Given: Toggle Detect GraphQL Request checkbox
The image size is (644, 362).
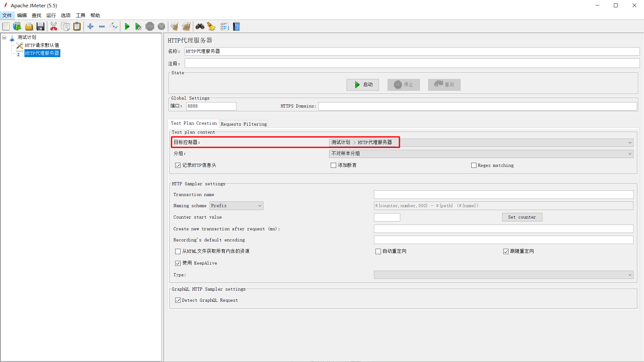Looking at the screenshot, I should [178, 300].
